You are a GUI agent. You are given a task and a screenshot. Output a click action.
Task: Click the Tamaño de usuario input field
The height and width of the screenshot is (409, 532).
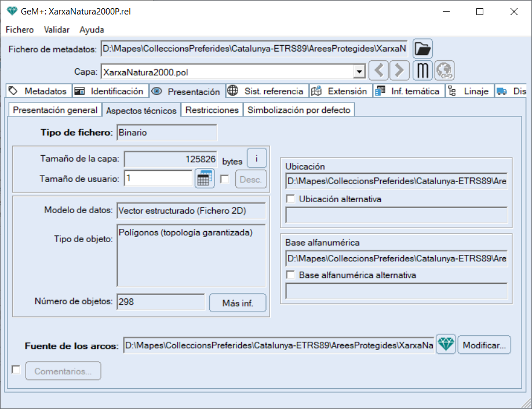click(x=158, y=179)
